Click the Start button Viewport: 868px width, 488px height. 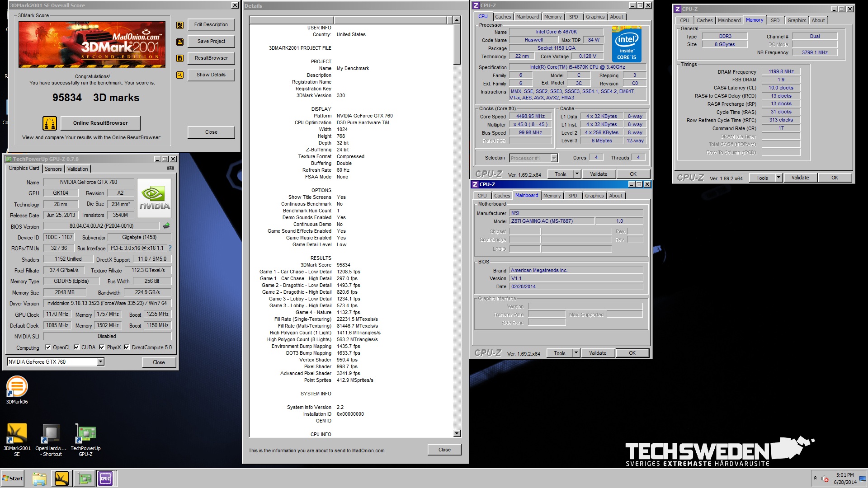click(13, 479)
